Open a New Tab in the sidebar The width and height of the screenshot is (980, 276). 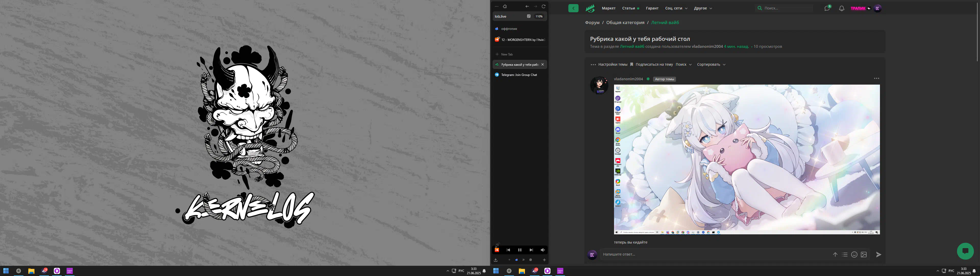click(x=520, y=54)
